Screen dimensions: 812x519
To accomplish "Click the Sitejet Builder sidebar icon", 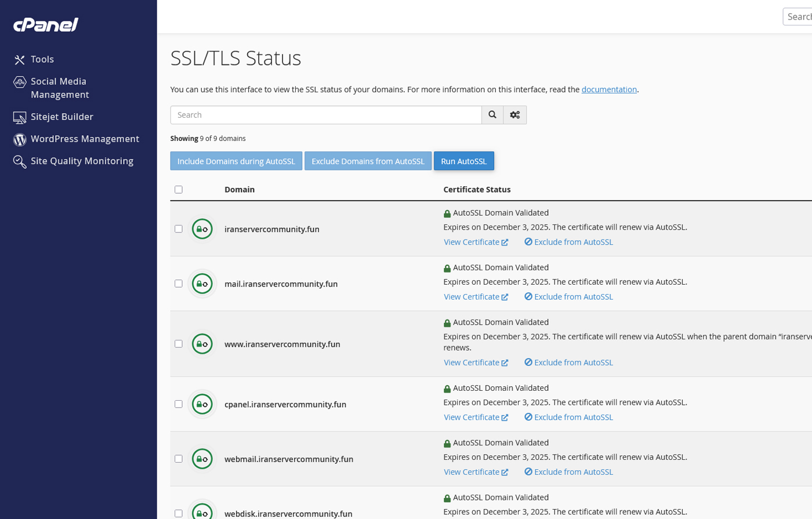I will coord(20,117).
